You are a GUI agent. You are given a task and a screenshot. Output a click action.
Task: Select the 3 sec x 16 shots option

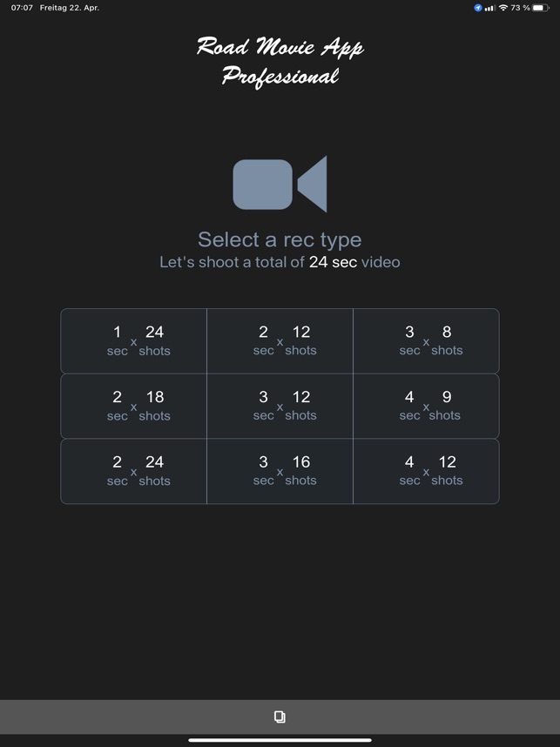click(x=280, y=471)
